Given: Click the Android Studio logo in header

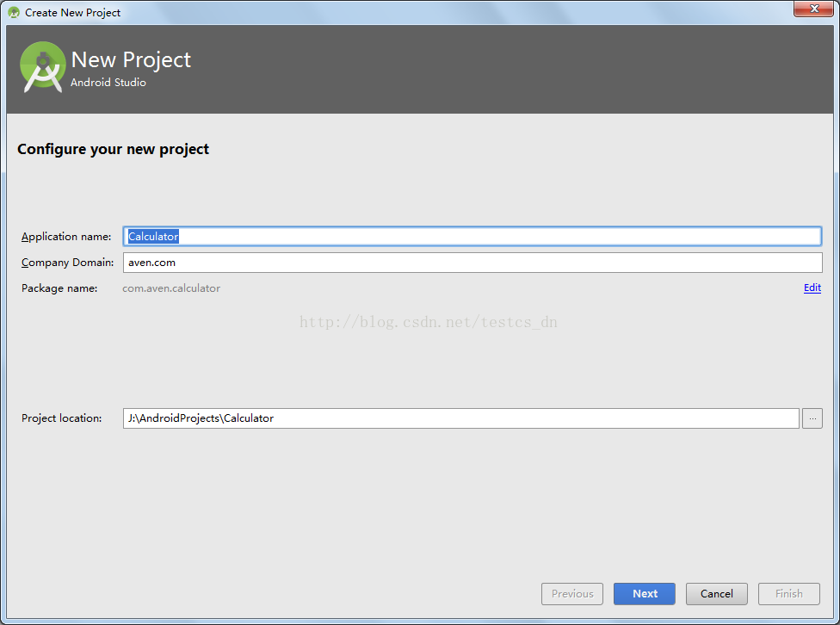Looking at the screenshot, I should pos(43,67).
